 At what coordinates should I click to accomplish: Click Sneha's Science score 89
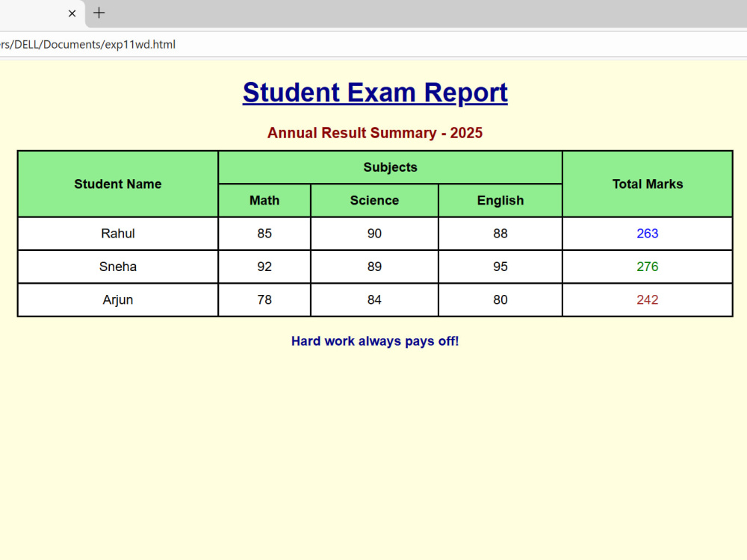pos(374,267)
